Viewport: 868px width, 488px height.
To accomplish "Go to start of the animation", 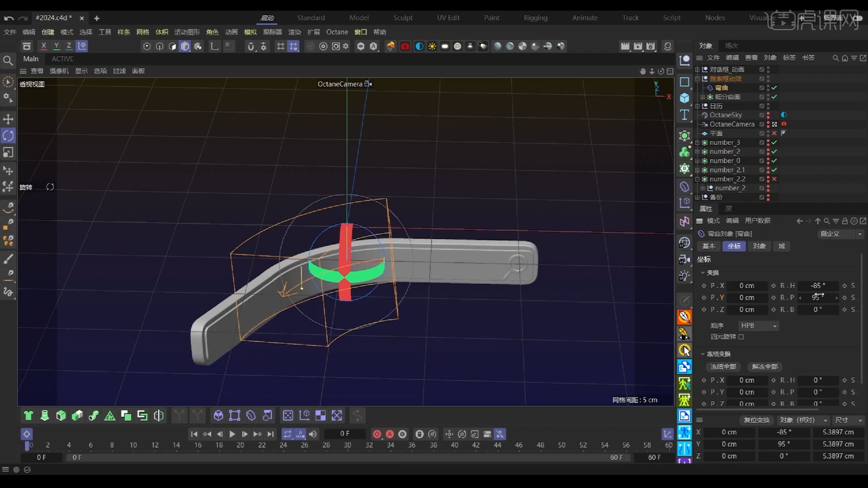I will tap(194, 434).
